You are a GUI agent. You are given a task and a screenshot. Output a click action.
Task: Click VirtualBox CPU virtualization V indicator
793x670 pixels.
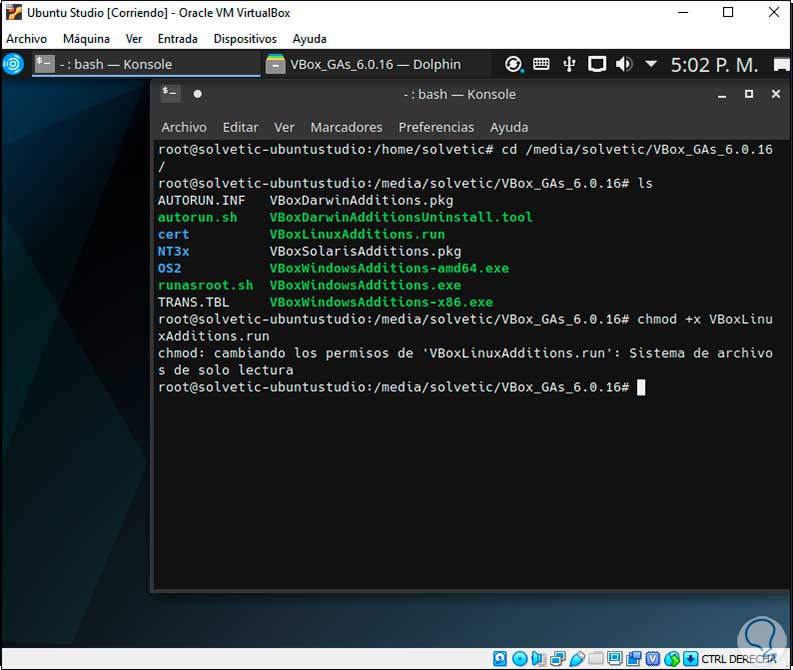coord(653,658)
